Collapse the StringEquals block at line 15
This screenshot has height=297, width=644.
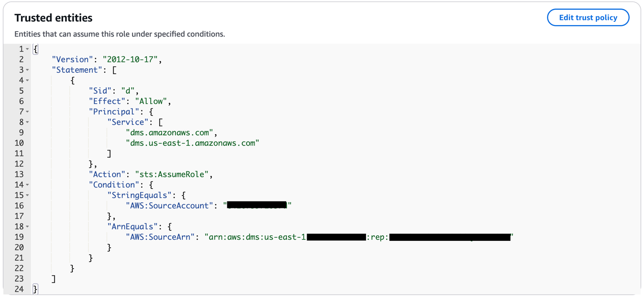coord(27,195)
